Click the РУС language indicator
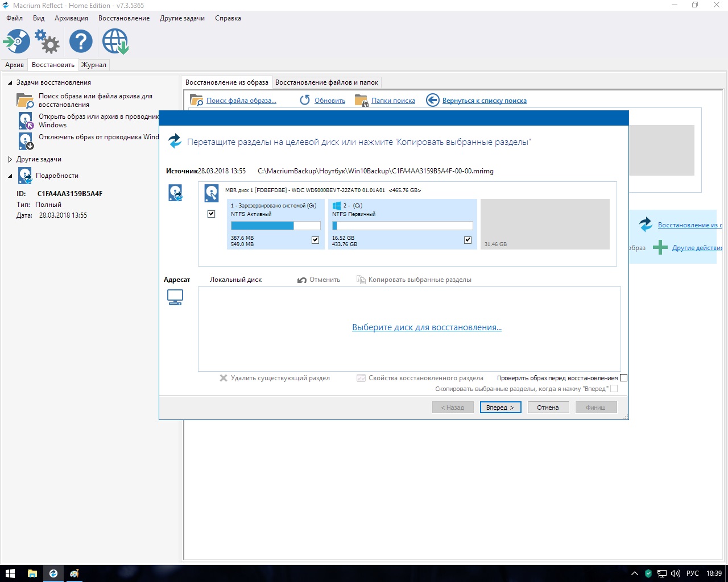This screenshot has width=728, height=582. coord(693,573)
